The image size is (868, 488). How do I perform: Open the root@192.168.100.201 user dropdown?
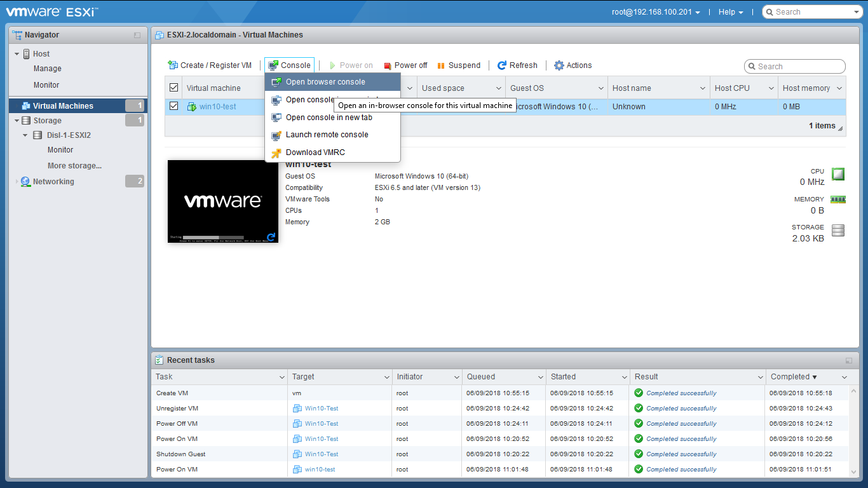(656, 12)
